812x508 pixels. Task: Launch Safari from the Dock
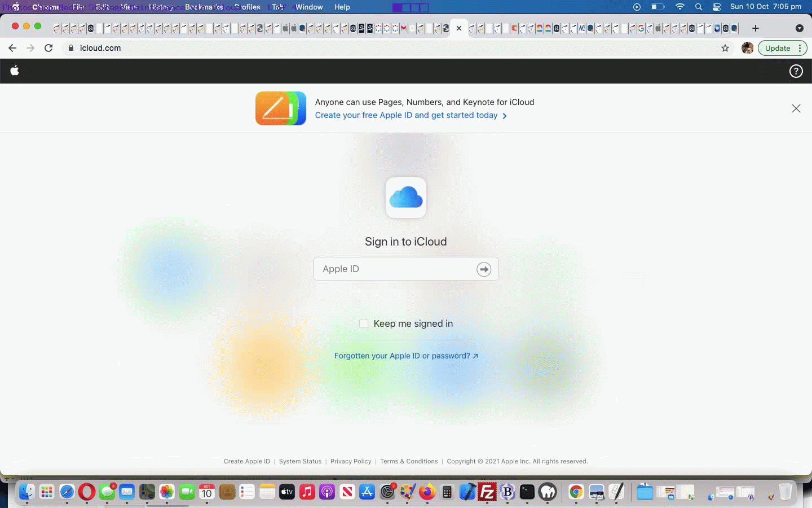pyautogui.click(x=67, y=492)
